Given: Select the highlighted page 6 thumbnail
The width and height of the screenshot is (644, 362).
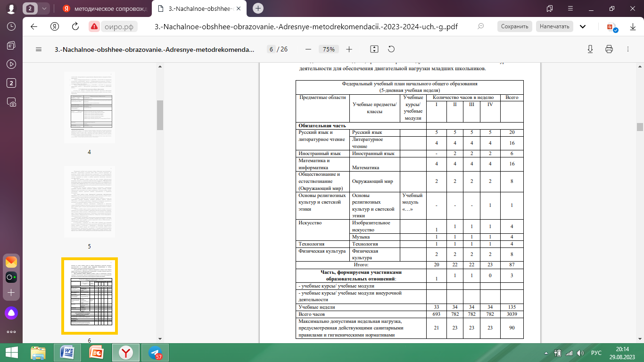Looking at the screenshot, I should pos(89,296).
